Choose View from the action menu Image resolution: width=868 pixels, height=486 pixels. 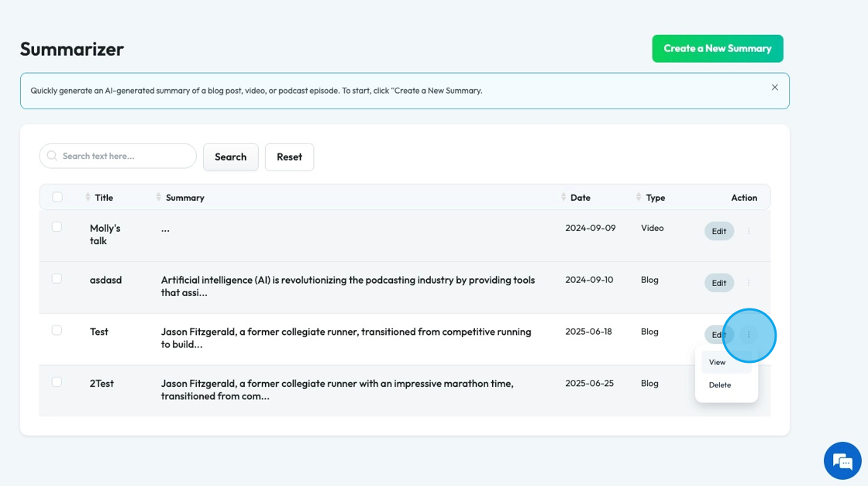[718, 363]
